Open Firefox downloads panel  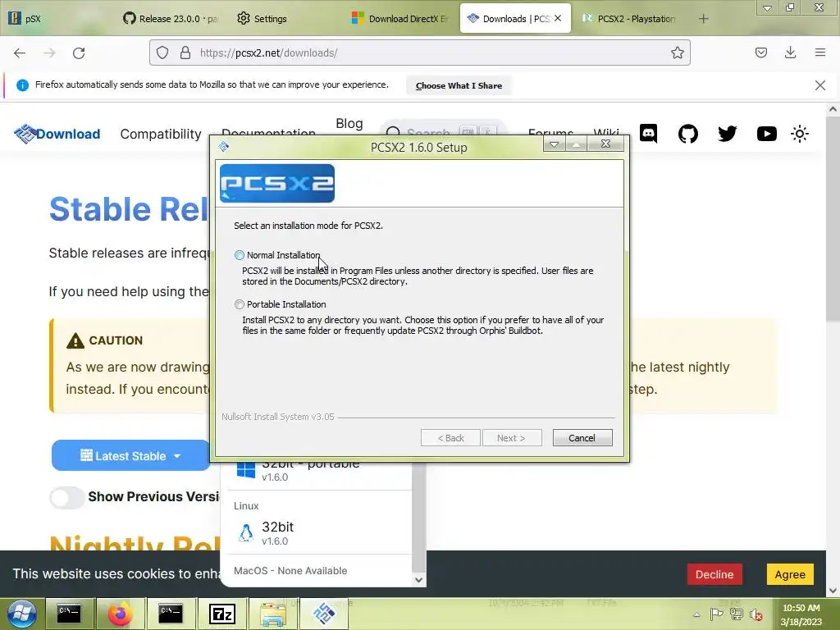[790, 52]
